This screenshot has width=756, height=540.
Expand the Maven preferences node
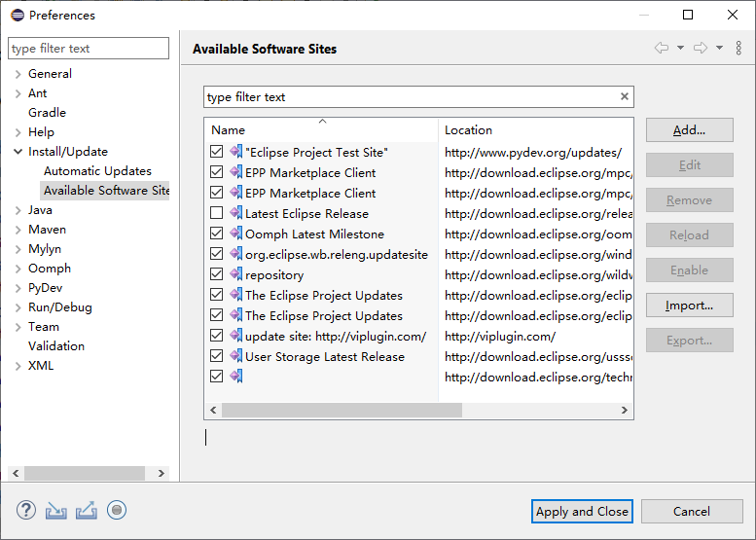coord(18,230)
